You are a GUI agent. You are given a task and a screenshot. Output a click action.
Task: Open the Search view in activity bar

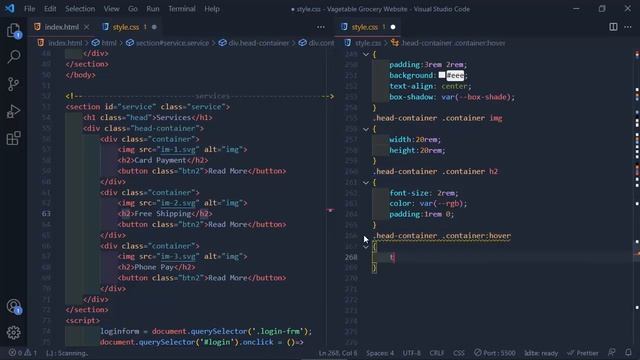(x=13, y=57)
